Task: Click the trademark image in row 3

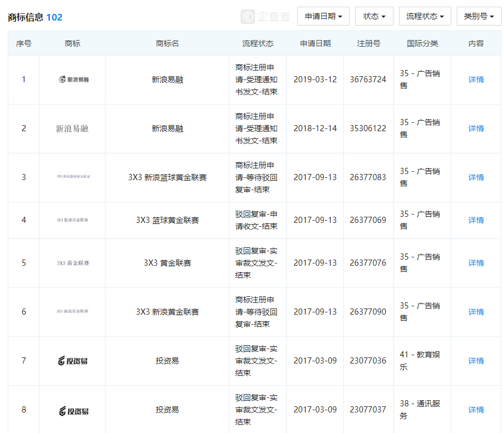Action: (x=73, y=176)
